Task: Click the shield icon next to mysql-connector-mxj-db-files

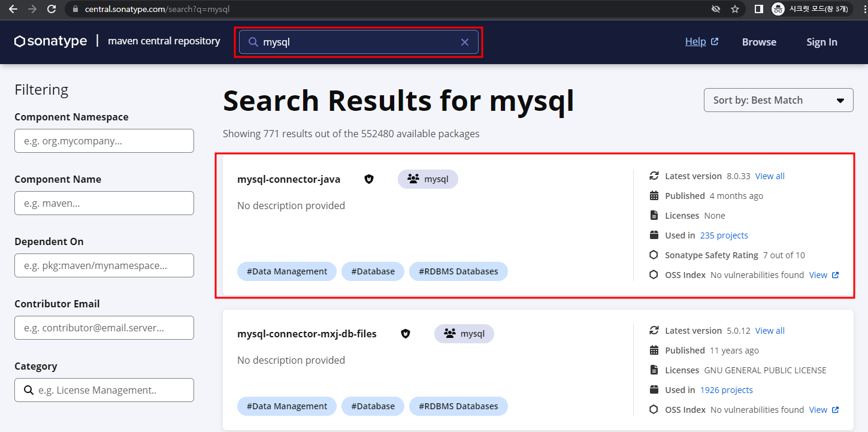Action: point(406,334)
